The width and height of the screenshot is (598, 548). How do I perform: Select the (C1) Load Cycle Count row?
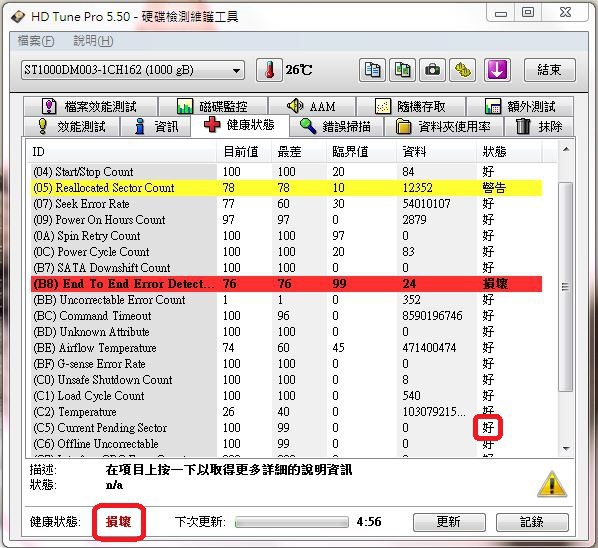pyautogui.click(x=286, y=396)
